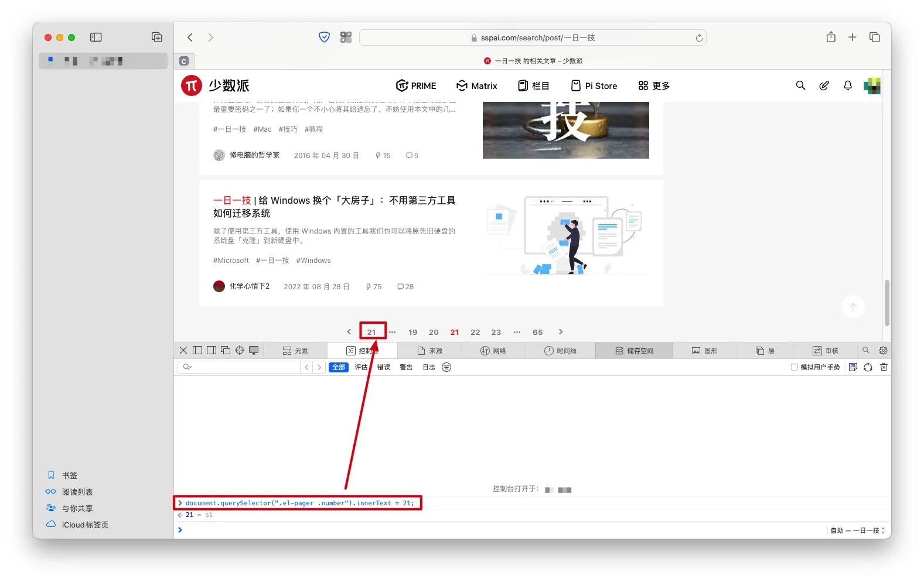Switch to the 层 inspector tab
The width and height of the screenshot is (924, 582).
pos(765,351)
